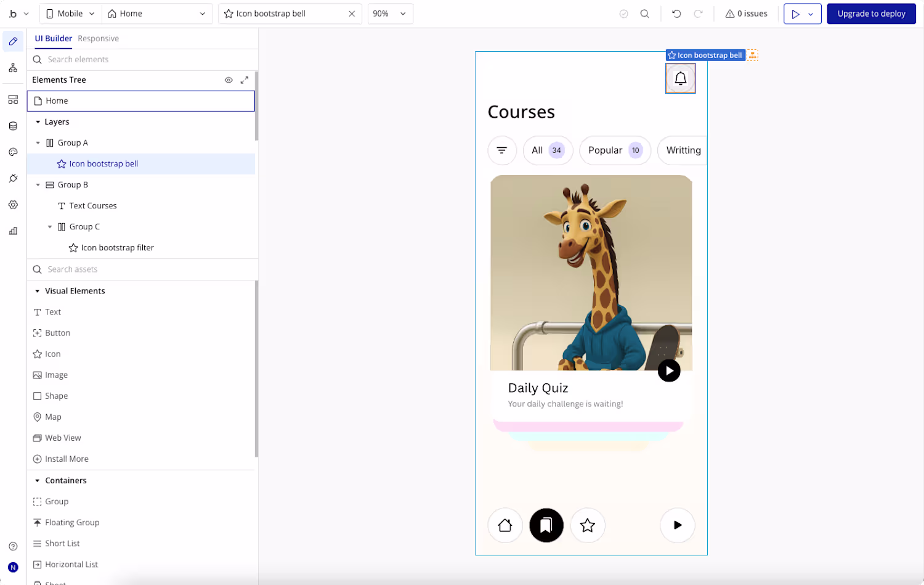
Task: Select the All 34 filter chip
Action: point(548,150)
